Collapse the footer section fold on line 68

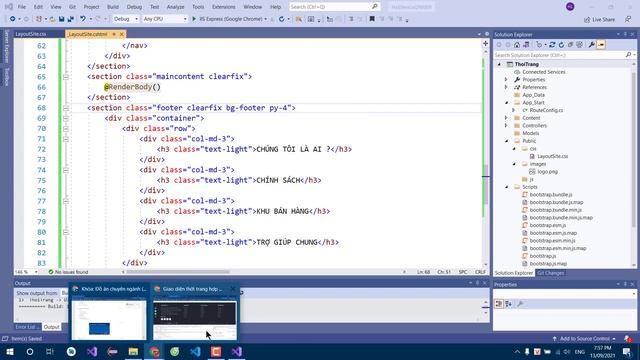coord(66,108)
